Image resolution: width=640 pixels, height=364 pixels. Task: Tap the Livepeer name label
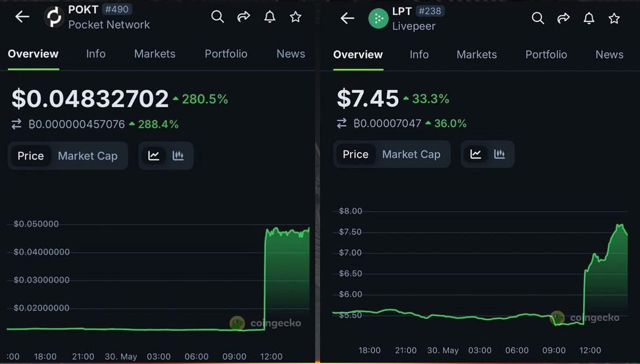coord(414,26)
